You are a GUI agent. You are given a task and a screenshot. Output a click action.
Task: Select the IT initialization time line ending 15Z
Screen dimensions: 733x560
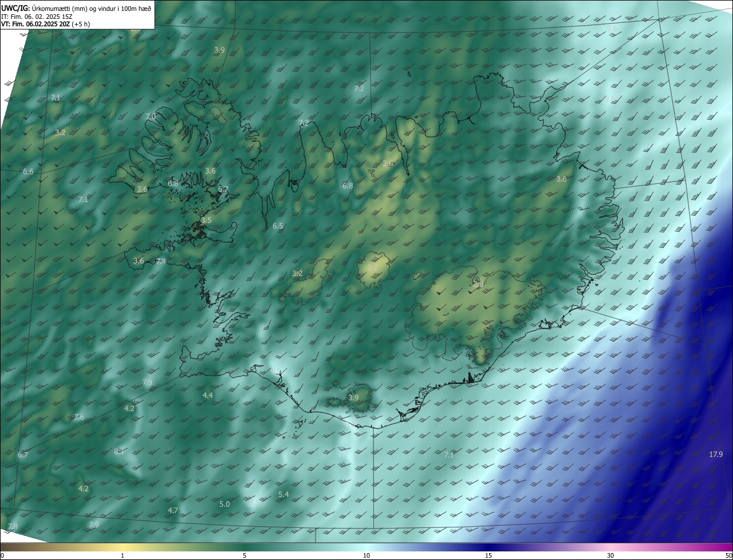click(37, 17)
